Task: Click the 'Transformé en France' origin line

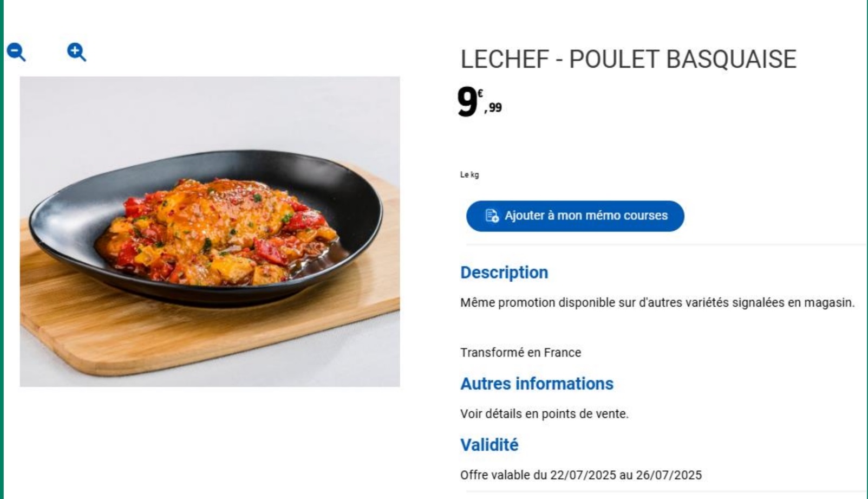Action: point(520,353)
